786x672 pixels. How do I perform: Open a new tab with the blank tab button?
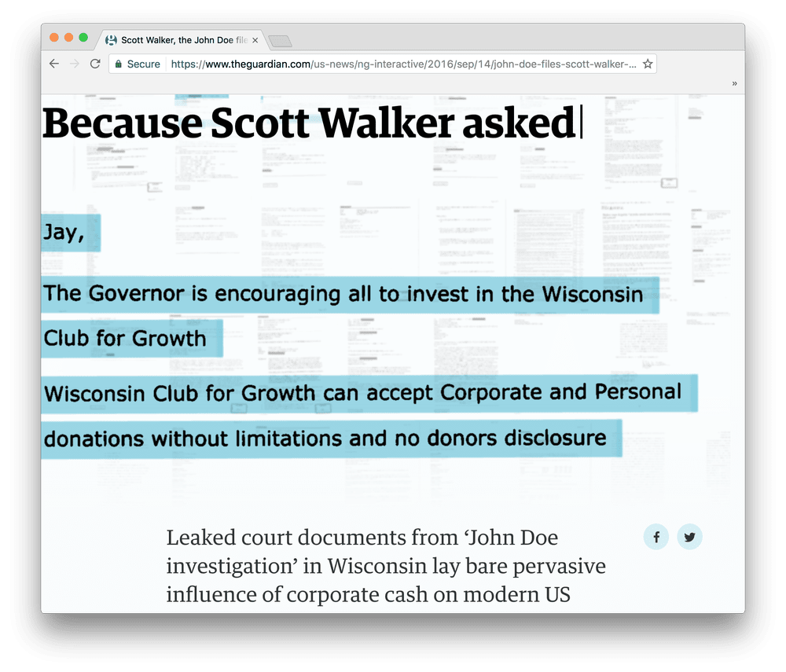[280, 41]
